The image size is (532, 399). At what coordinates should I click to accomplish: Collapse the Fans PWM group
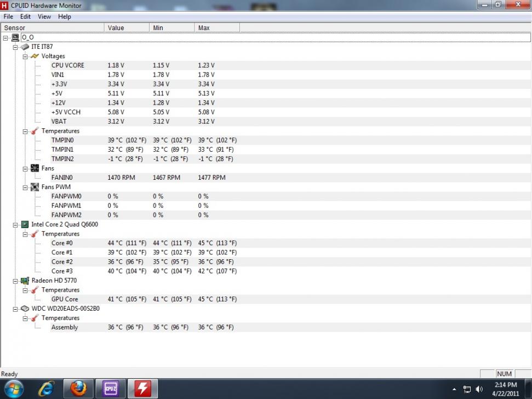25,187
